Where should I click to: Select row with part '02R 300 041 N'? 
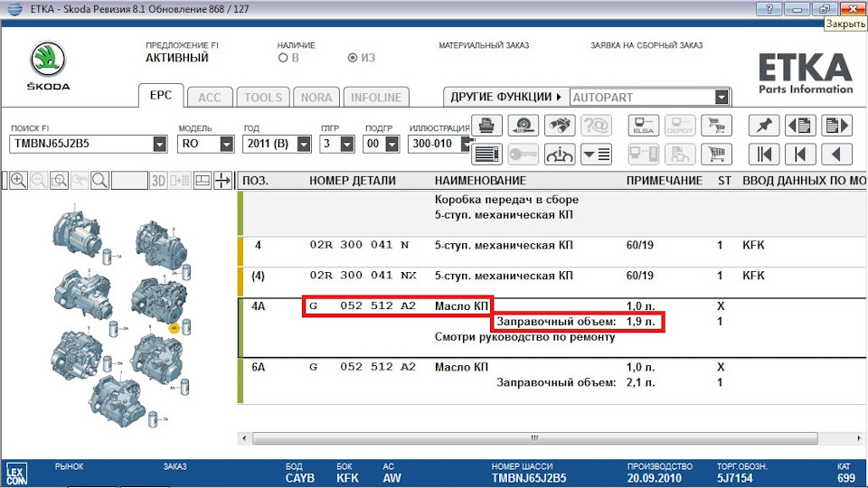[x=552, y=252]
